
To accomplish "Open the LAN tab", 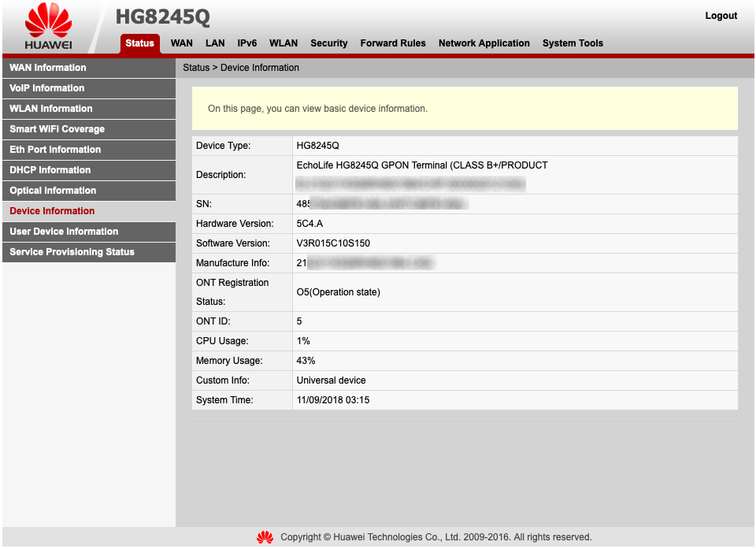I will pos(215,43).
